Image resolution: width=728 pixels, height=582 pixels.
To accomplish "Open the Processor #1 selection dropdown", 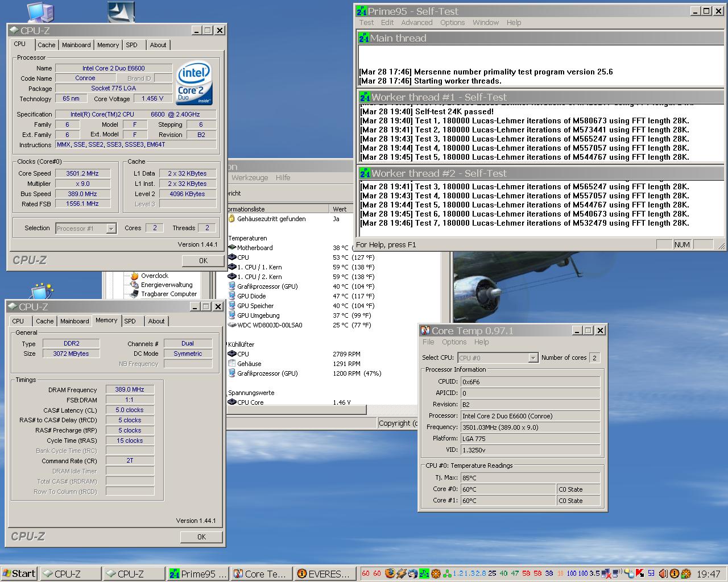I will (111, 228).
